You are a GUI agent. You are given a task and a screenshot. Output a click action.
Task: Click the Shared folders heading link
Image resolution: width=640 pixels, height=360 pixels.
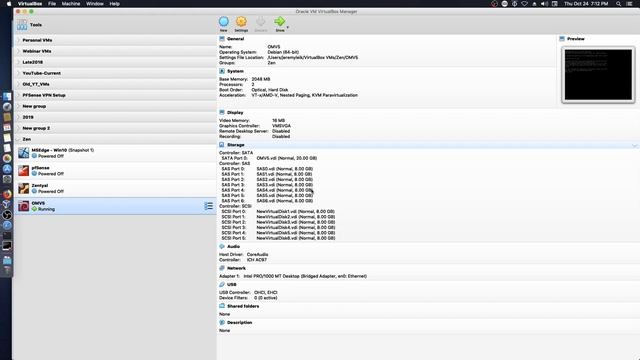pos(243,306)
